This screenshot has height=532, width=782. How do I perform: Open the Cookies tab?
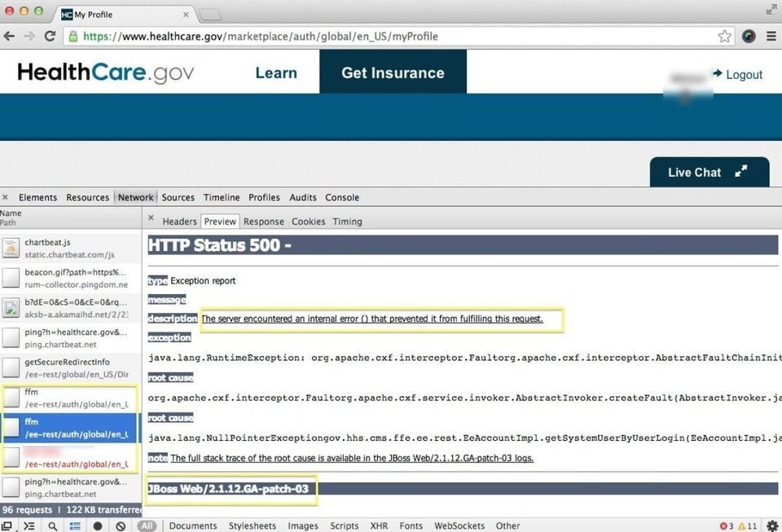(x=308, y=222)
